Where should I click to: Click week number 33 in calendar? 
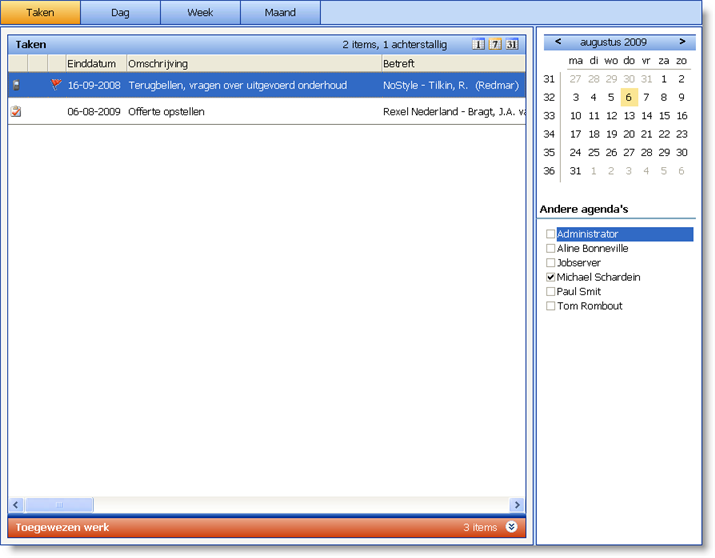(549, 116)
